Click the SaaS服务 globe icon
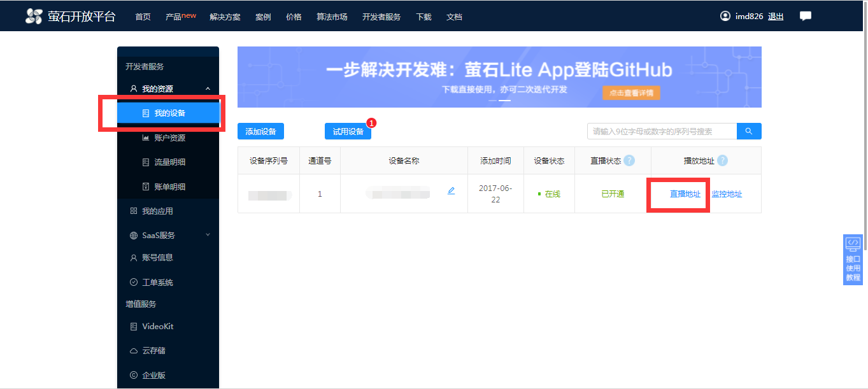Screen dimensions: 868x389 134,236
